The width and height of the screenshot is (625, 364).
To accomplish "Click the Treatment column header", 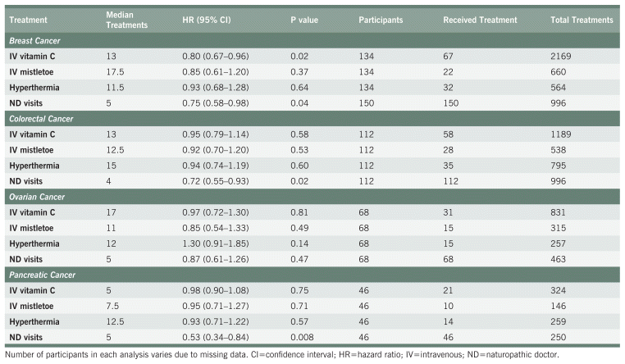I will pyautogui.click(x=28, y=19).
